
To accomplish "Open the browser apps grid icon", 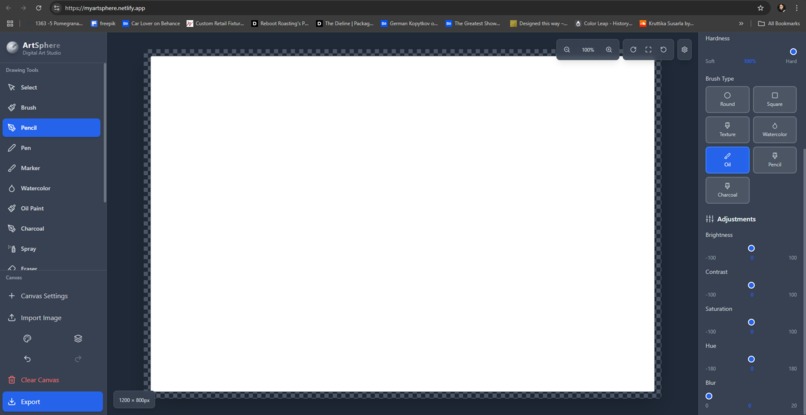I will tap(10, 24).
